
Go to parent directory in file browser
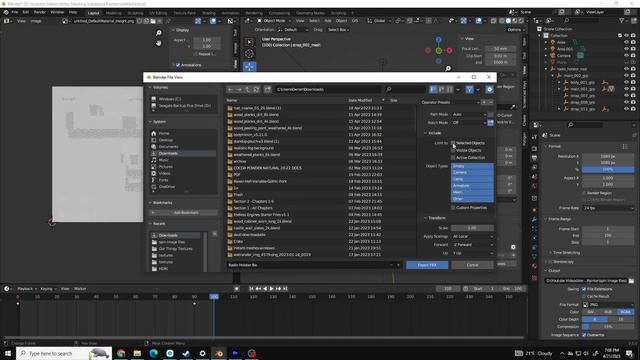pos(248,89)
